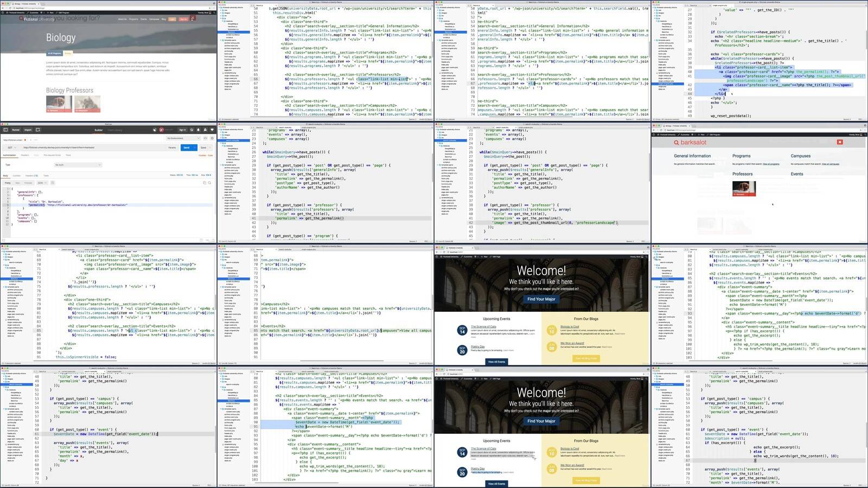Image resolution: width=868 pixels, height=488 pixels.
Task: Open the authorization Type dropdown showing No Auth
Action: coord(78,165)
